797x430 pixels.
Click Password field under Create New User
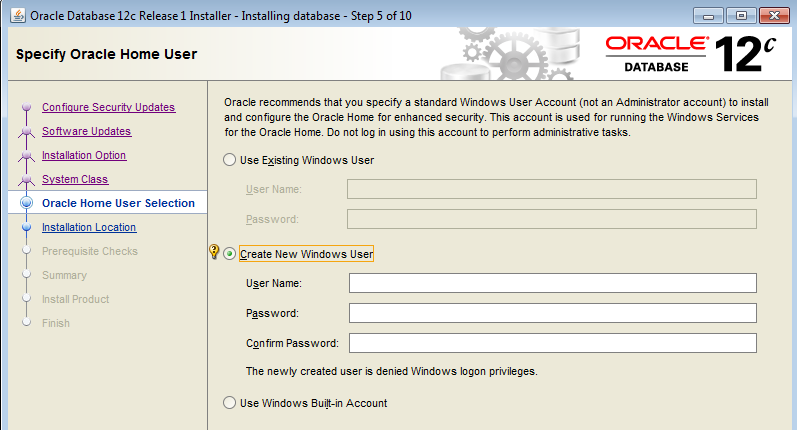pos(553,313)
